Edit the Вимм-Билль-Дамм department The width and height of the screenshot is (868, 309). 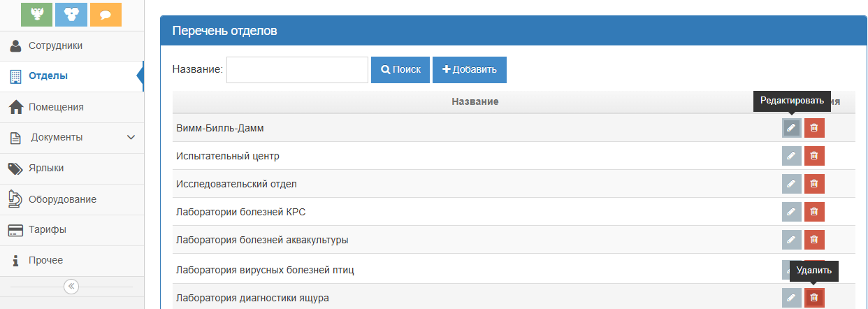[x=791, y=128]
